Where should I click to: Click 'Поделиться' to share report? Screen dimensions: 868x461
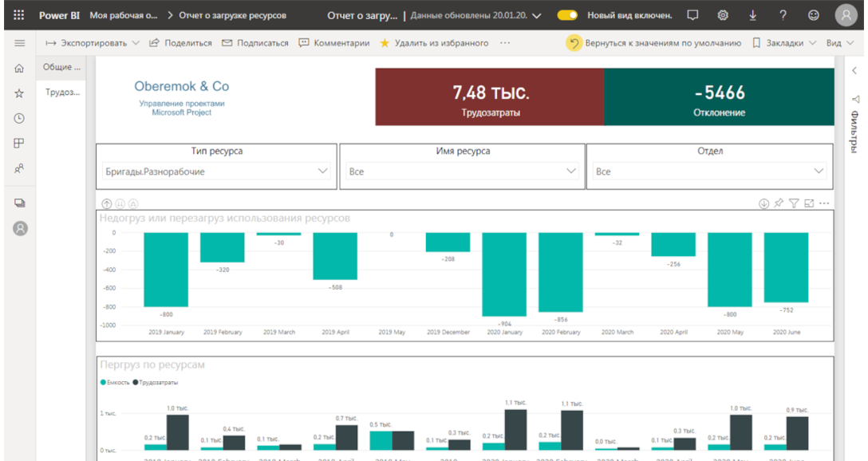coord(180,43)
